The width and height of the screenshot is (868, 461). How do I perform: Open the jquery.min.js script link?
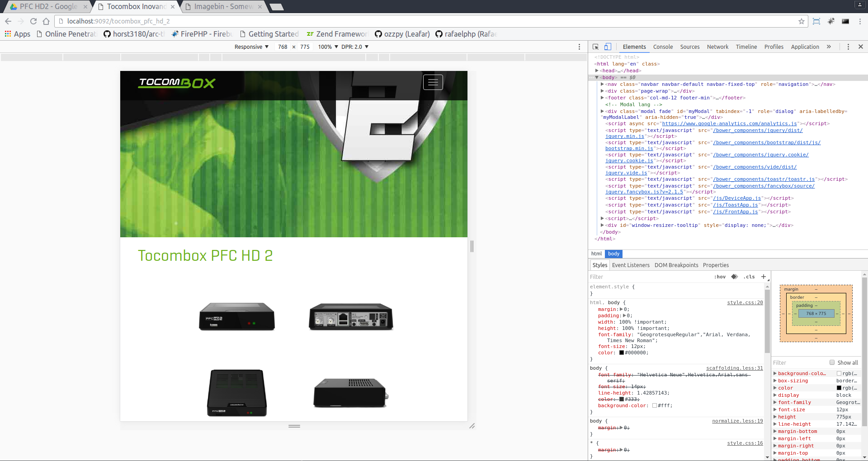625,136
